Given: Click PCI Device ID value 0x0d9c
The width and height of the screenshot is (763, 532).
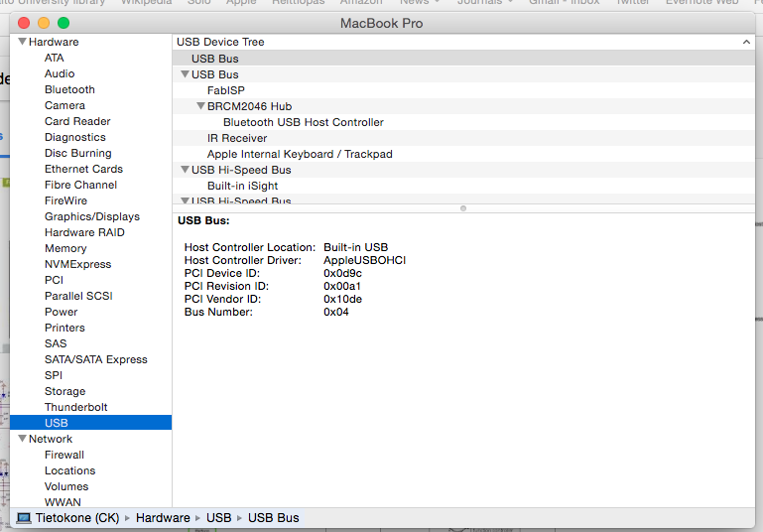Looking at the screenshot, I should (342, 273).
